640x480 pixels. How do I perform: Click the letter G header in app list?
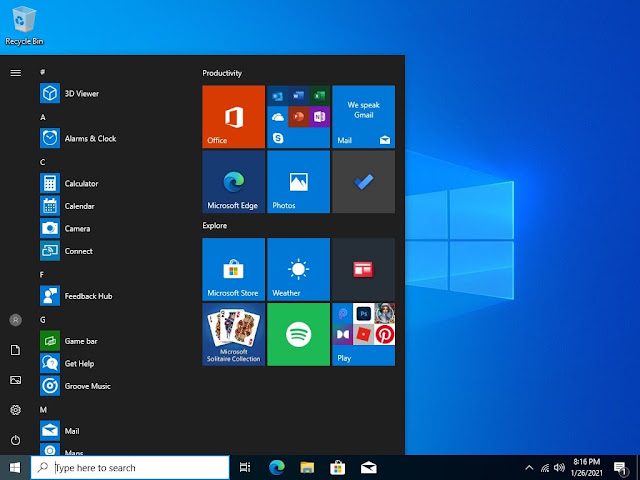[42, 320]
